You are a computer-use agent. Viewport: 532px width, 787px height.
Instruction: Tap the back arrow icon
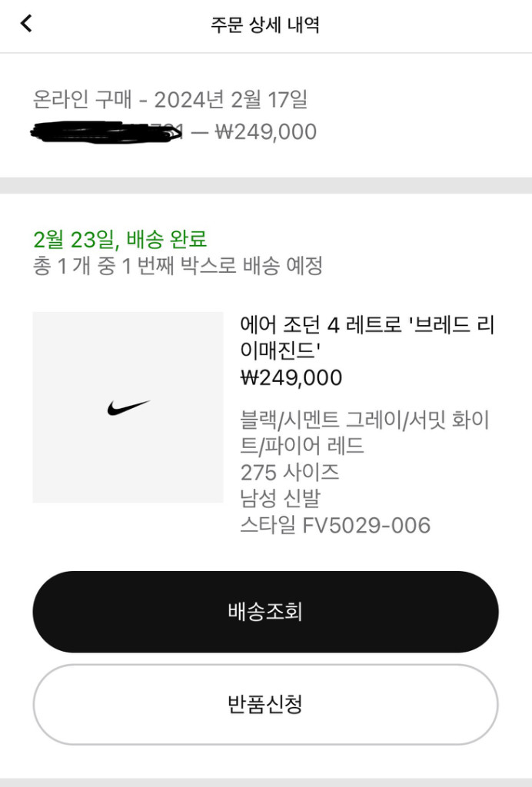click(x=26, y=24)
